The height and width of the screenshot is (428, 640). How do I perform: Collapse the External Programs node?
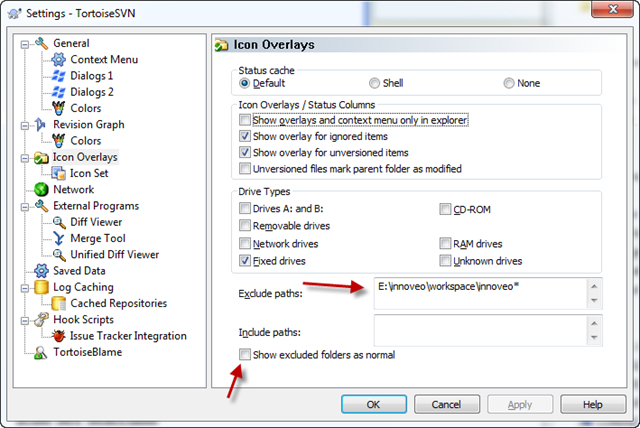click(x=26, y=206)
